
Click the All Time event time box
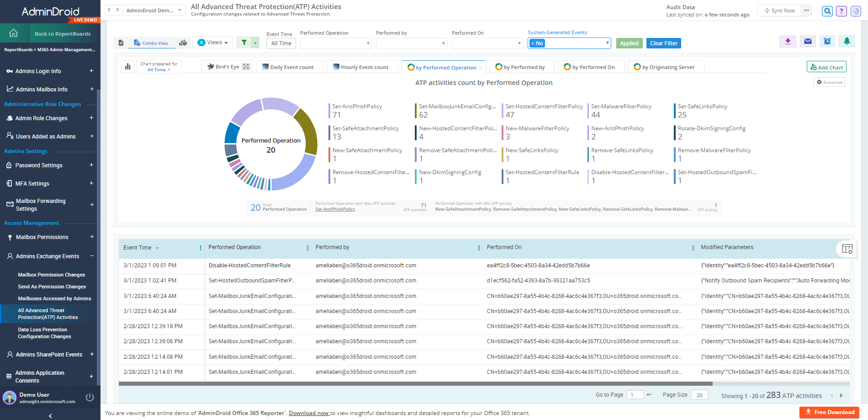pyautogui.click(x=281, y=43)
